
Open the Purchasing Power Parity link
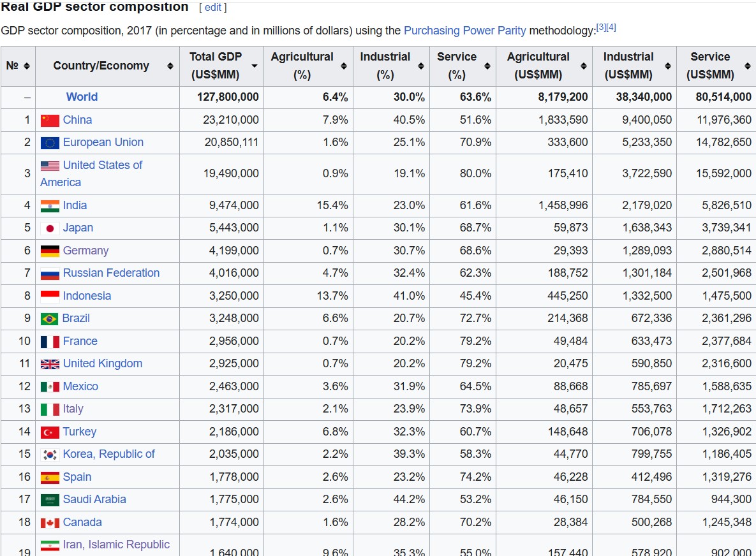(465, 31)
